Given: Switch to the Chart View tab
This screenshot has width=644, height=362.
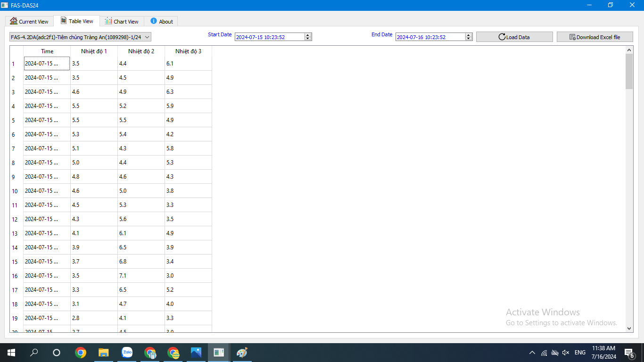Looking at the screenshot, I should [x=122, y=21].
